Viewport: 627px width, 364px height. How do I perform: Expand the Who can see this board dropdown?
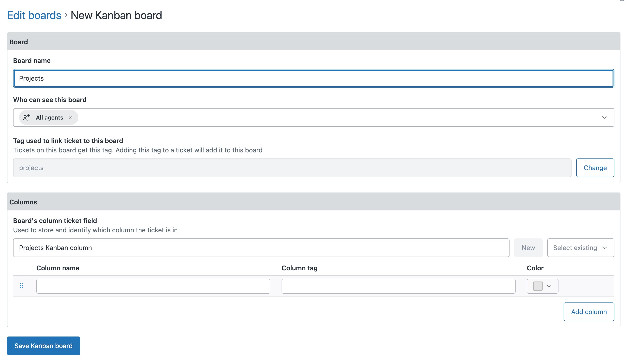(x=604, y=117)
